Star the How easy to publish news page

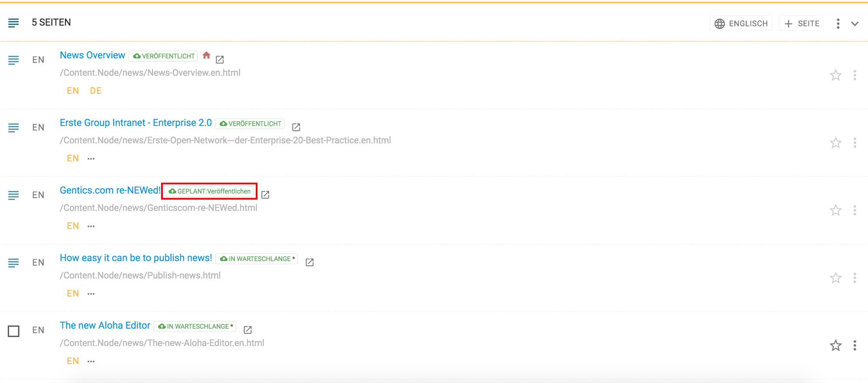[835, 278]
